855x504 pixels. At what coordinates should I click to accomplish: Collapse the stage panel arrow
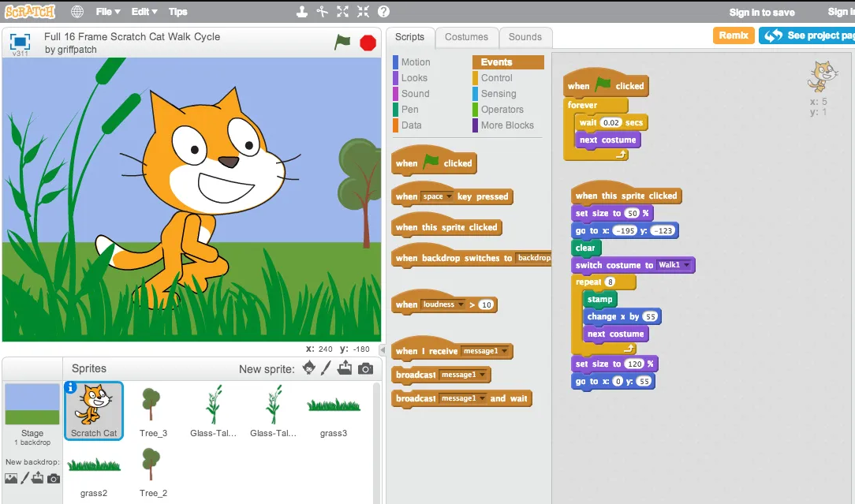click(x=383, y=349)
